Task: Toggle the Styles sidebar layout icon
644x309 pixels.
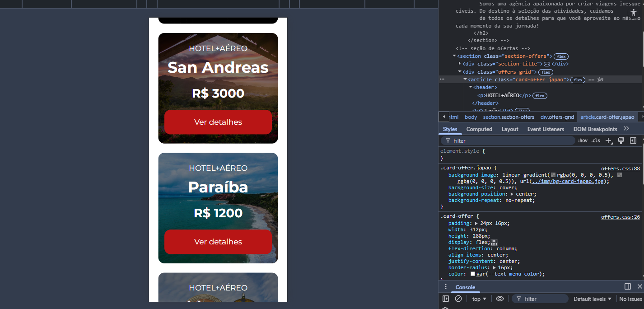Action: [x=633, y=140]
